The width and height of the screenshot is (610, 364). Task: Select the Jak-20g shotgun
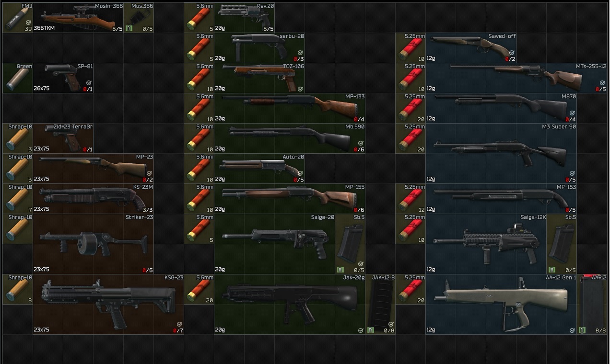pos(290,304)
